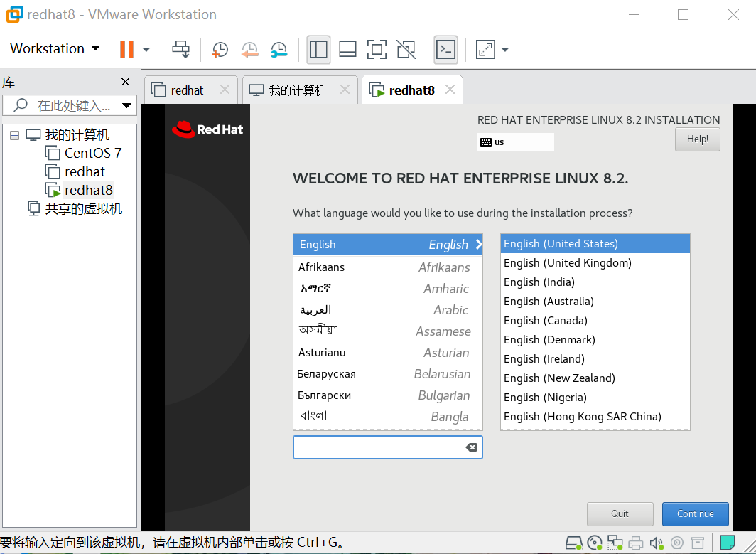The width and height of the screenshot is (756, 554).
Task: Choose English (Hong Kong SAR China) locale
Action: coord(595,417)
